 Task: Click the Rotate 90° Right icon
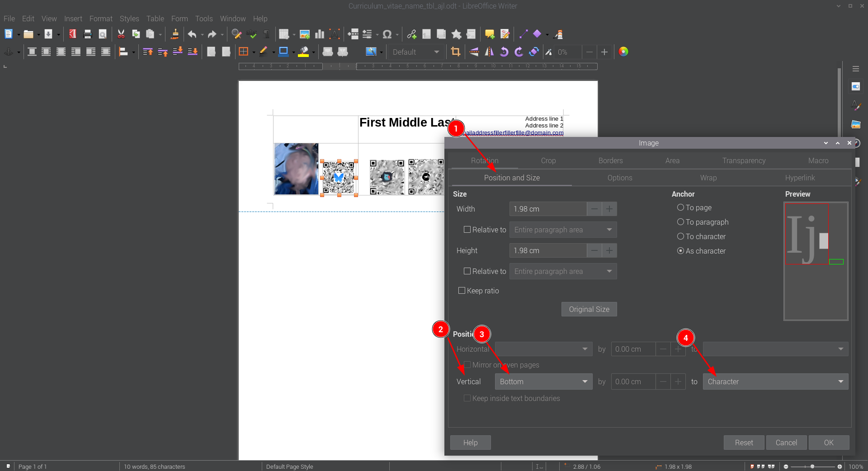(519, 52)
